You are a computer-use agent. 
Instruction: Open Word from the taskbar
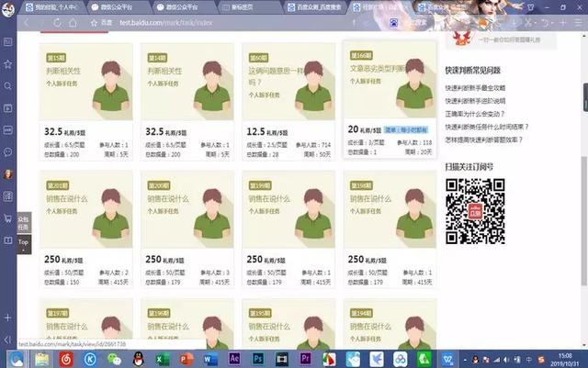[x=209, y=357]
